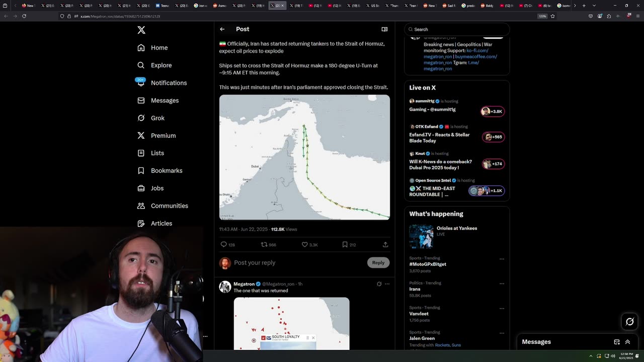Image resolution: width=644 pixels, height=362 pixels.
Task: Click the Search input field
Action: click(x=457, y=29)
